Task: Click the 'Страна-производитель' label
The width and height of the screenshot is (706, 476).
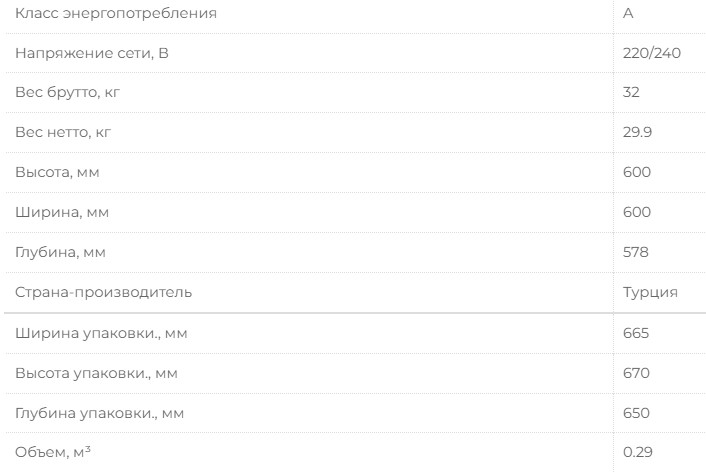Action: (x=103, y=292)
